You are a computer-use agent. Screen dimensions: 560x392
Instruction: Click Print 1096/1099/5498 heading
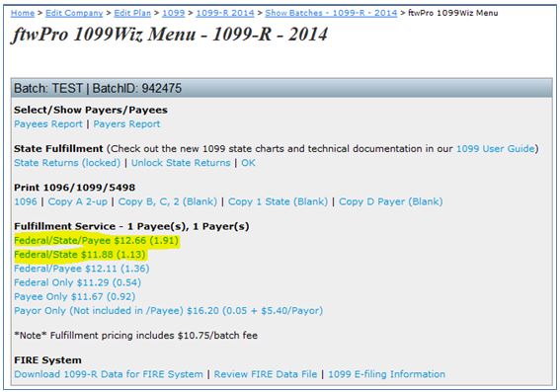[x=74, y=188]
